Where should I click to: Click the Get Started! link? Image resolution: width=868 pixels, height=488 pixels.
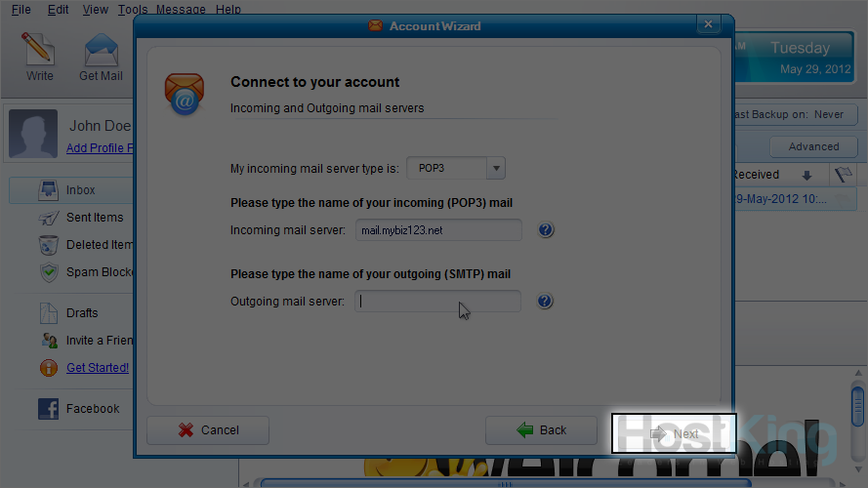tap(98, 368)
